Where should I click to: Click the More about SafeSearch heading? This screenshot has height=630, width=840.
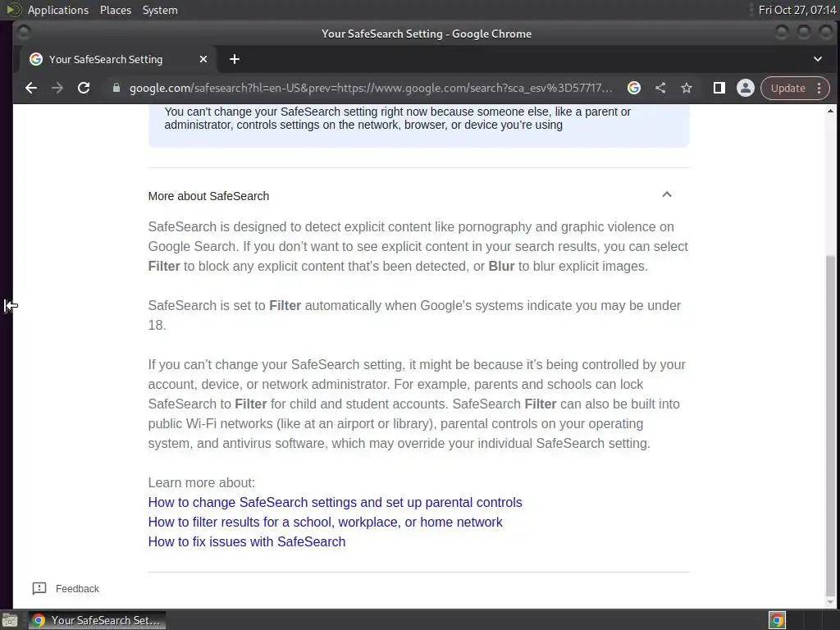point(208,196)
